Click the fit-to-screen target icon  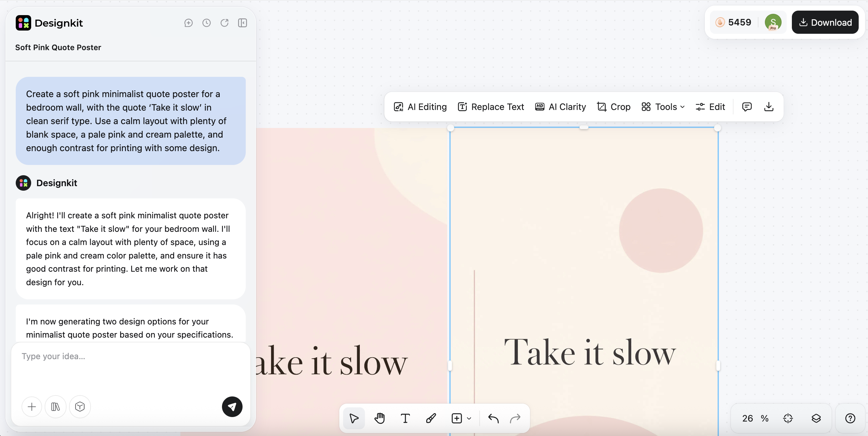[x=788, y=418]
